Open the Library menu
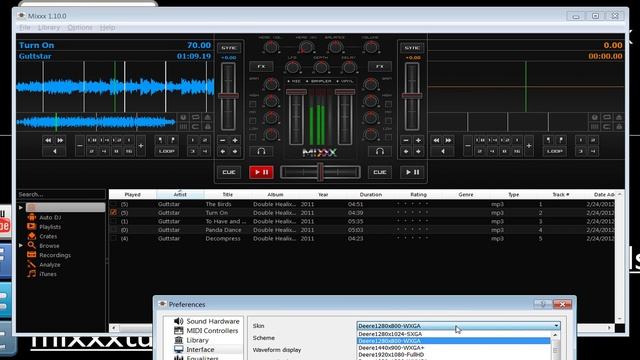This screenshot has height=360, width=640. coord(49,27)
